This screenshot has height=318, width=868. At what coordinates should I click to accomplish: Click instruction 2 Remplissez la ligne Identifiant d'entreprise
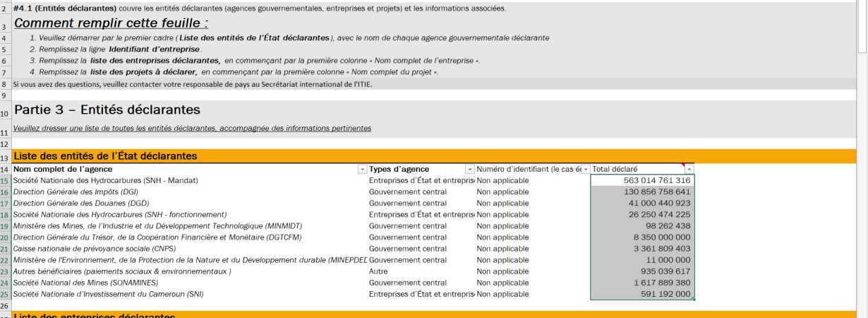[116, 49]
